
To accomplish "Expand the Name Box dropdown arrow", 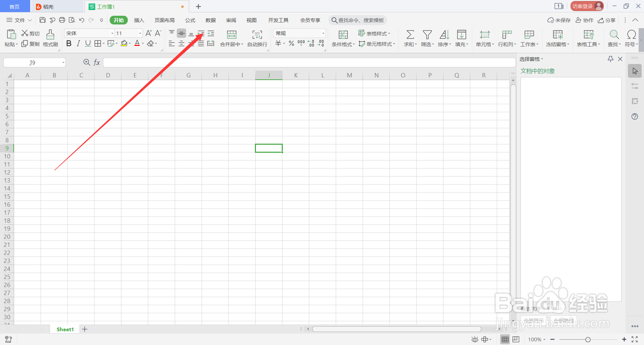I will (63, 63).
